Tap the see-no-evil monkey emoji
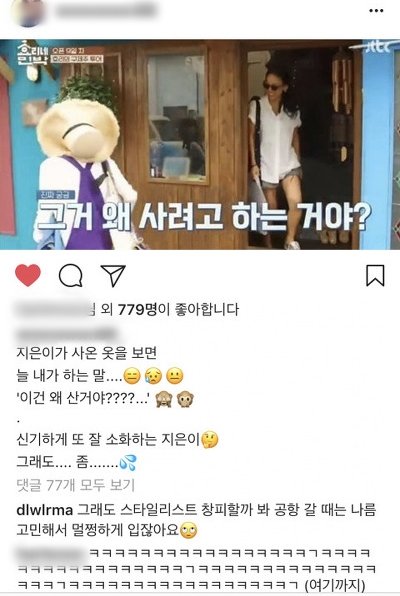The width and height of the screenshot is (400, 596). [x=164, y=399]
